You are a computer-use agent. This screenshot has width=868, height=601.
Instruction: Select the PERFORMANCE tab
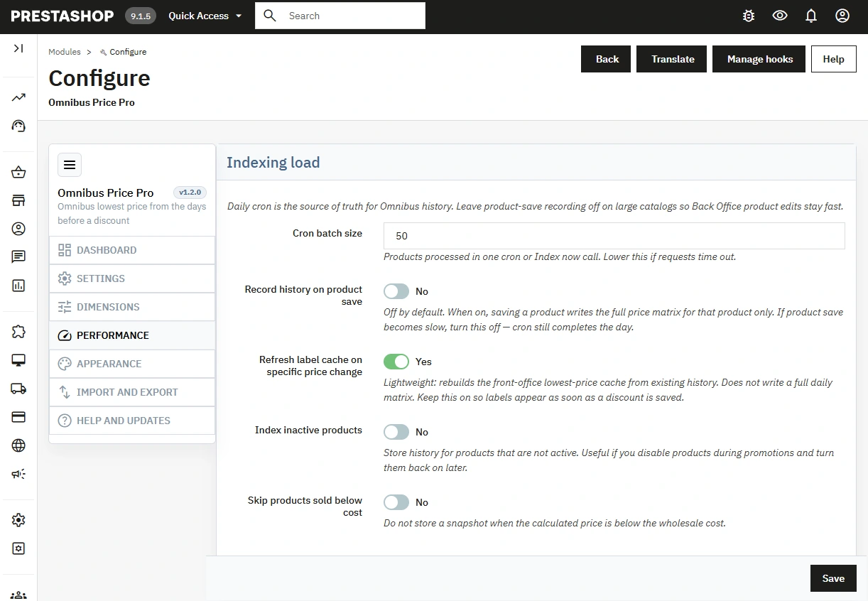click(x=132, y=335)
